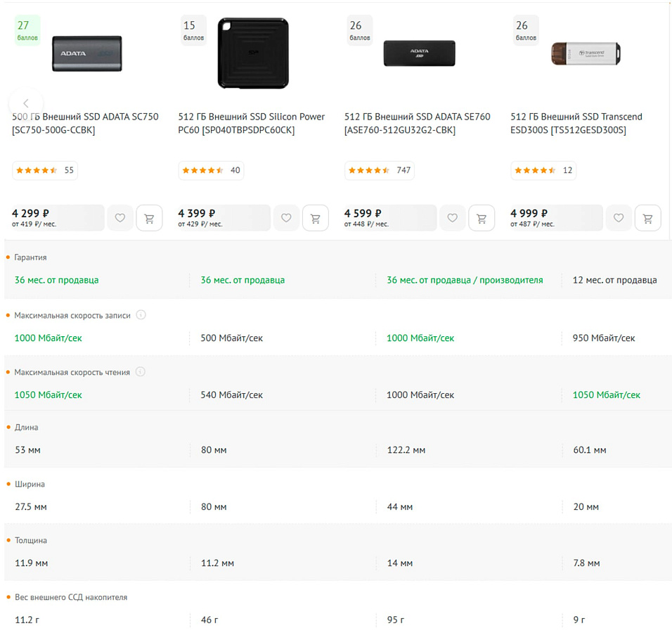Add Silicon Power PC60 to cart
Viewport: 672px width, 633px height.
316,218
